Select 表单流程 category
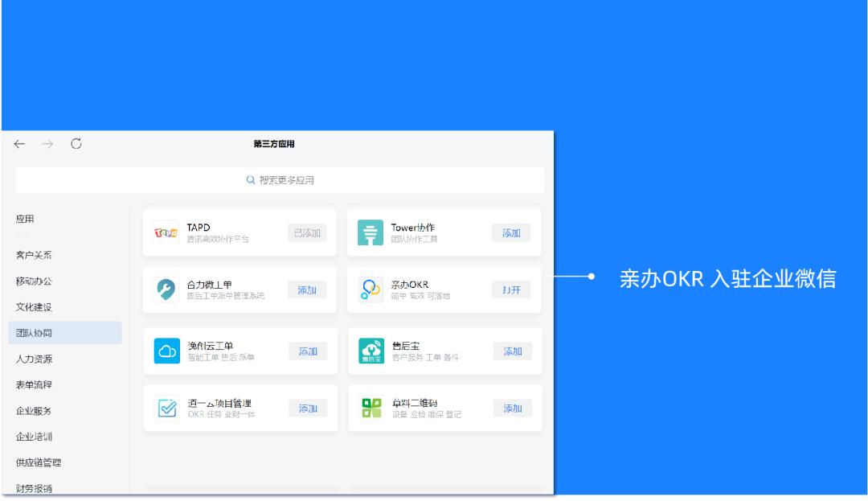 point(34,384)
